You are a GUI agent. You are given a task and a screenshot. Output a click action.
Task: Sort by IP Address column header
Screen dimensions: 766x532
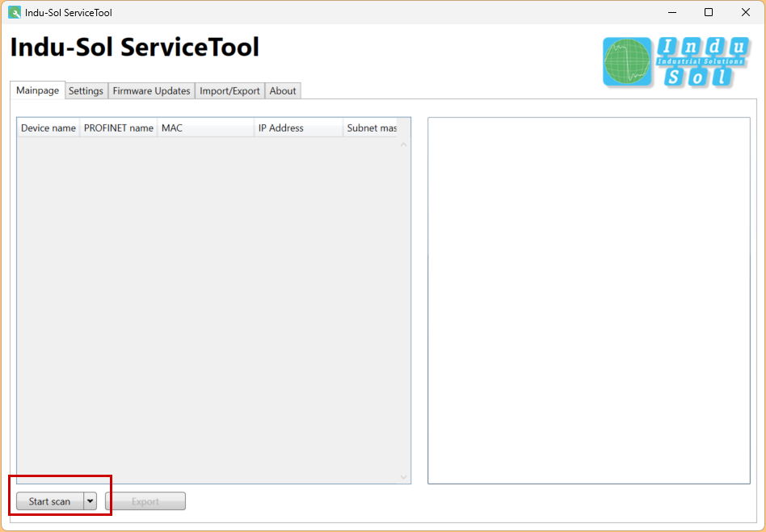point(298,128)
